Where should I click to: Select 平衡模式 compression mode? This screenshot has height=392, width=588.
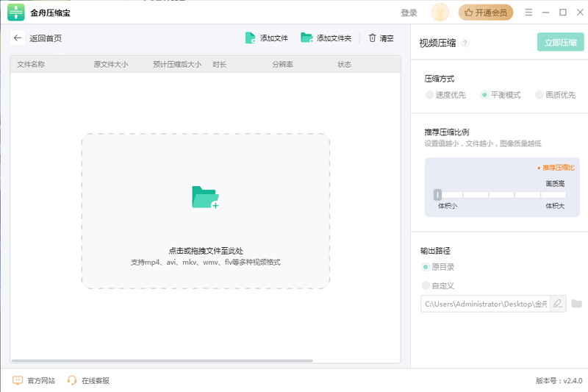484,95
